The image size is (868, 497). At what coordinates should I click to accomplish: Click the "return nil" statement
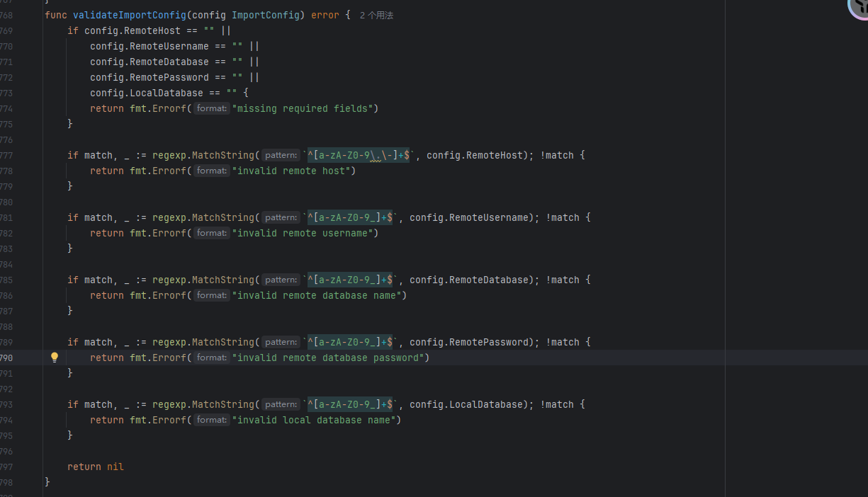click(x=96, y=467)
